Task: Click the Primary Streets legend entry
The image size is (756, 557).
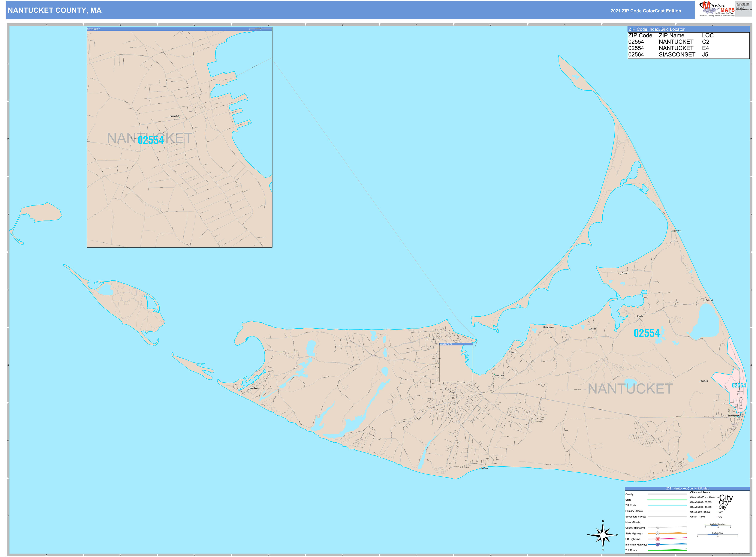Action: tap(634, 511)
